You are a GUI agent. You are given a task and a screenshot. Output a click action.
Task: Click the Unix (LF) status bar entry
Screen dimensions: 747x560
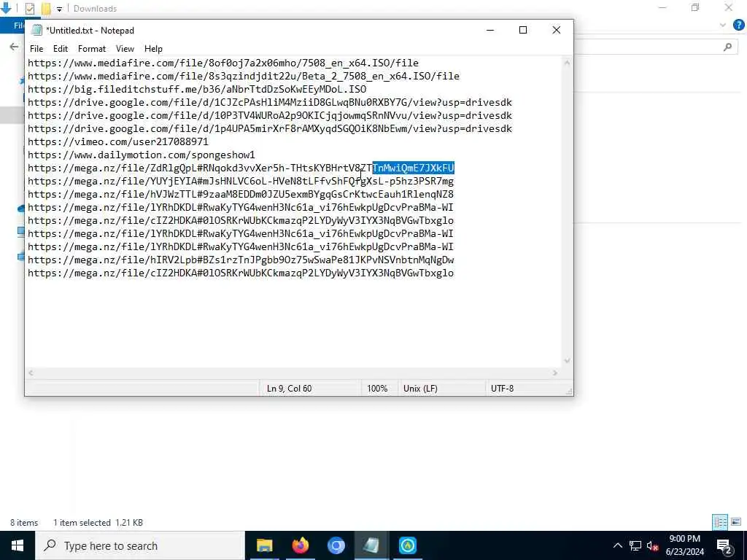point(420,389)
